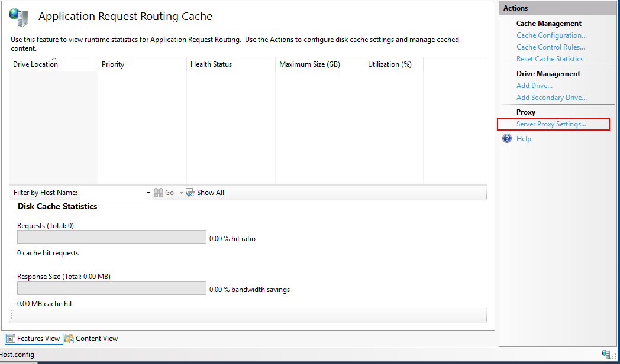The image size is (620, 364).
Task: Click the Application Request Routing Cache header icon
Action: (19, 17)
